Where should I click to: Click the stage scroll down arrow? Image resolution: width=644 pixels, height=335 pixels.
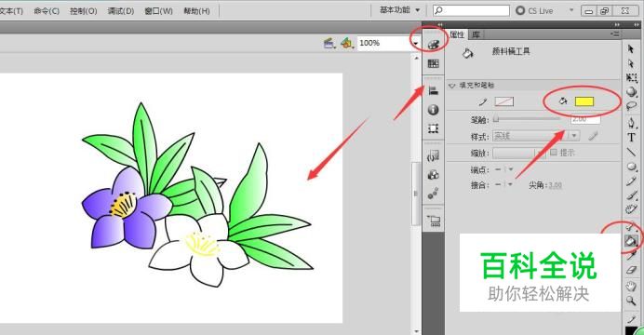tap(416, 331)
